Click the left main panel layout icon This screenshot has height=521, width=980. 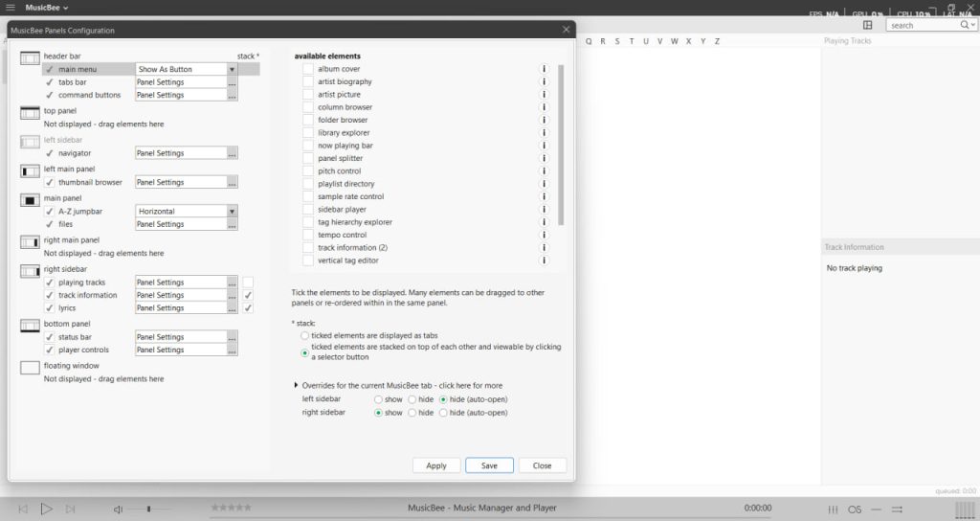(30, 171)
